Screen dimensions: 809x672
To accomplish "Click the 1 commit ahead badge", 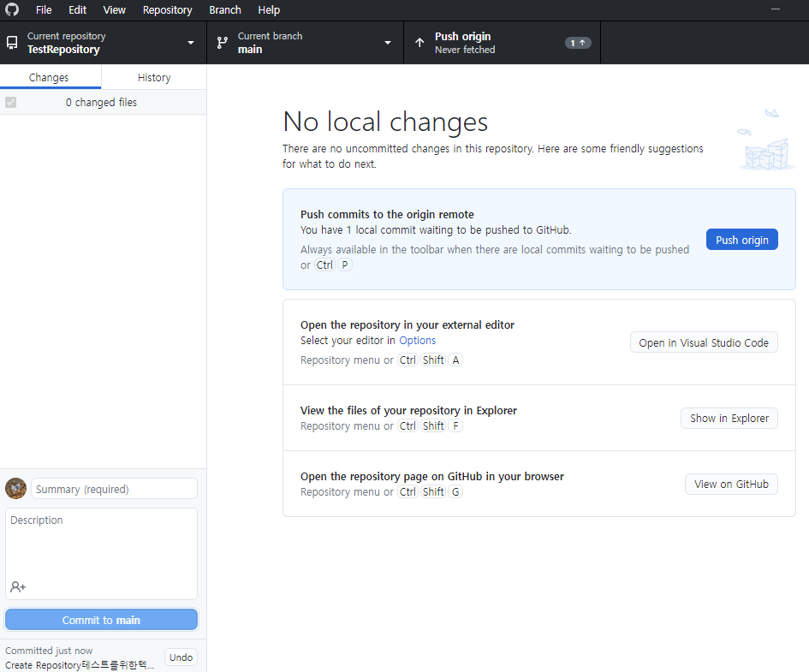I will (578, 43).
